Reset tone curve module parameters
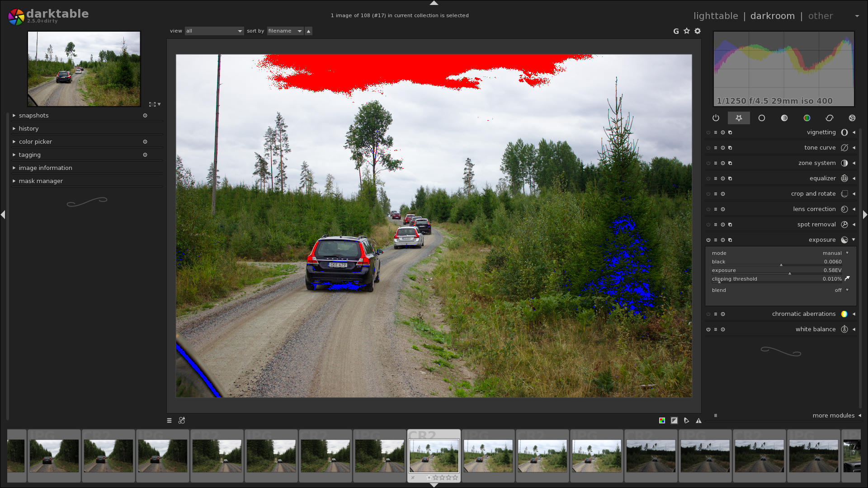868x488 pixels. [723, 148]
